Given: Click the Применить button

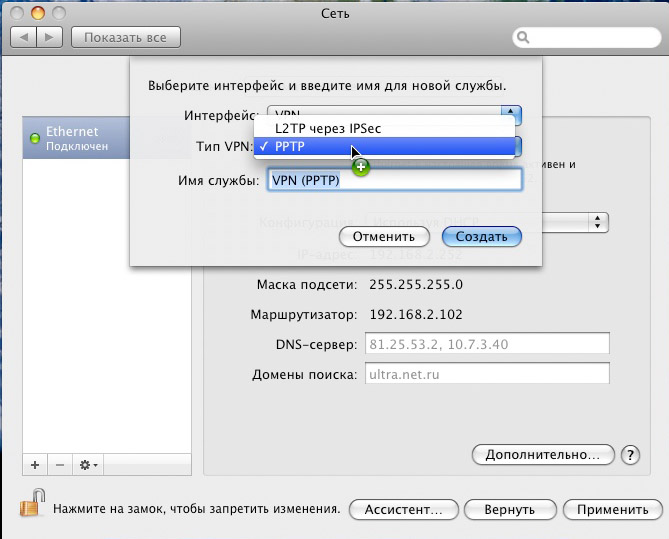Looking at the screenshot, I should tap(613, 509).
